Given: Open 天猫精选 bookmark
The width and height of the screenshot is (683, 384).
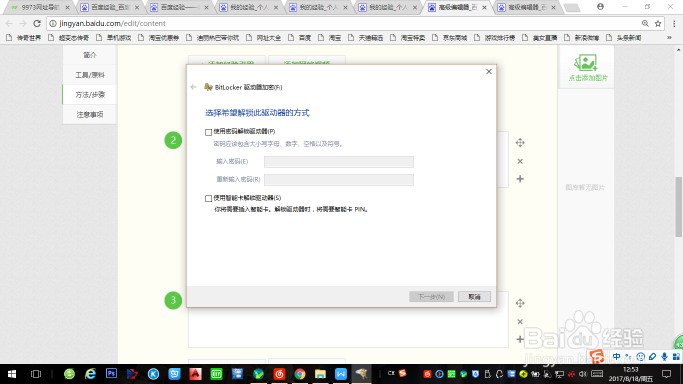Looking at the screenshot, I should pos(365,38).
